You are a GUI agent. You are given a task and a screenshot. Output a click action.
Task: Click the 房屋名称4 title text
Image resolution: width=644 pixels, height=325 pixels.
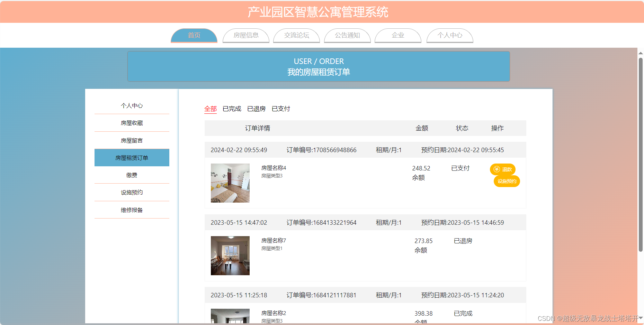(x=274, y=168)
